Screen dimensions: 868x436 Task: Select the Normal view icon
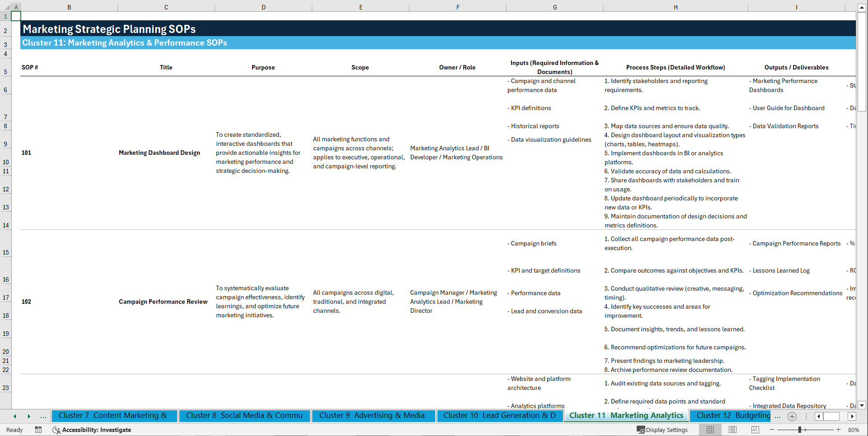pos(710,430)
